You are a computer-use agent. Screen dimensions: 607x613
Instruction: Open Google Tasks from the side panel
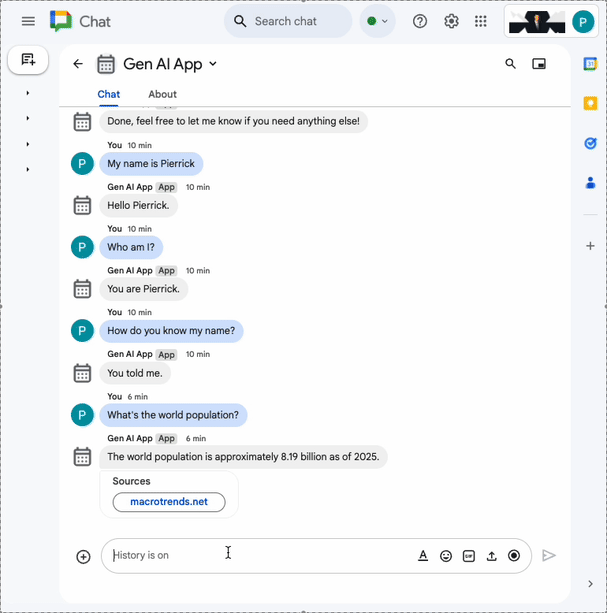[590, 143]
